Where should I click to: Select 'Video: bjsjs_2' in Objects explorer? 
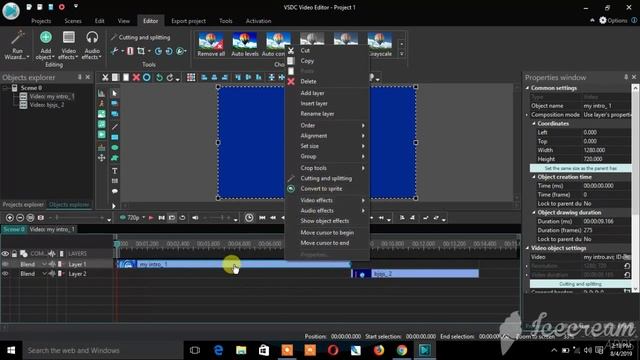pyautogui.click(x=47, y=105)
